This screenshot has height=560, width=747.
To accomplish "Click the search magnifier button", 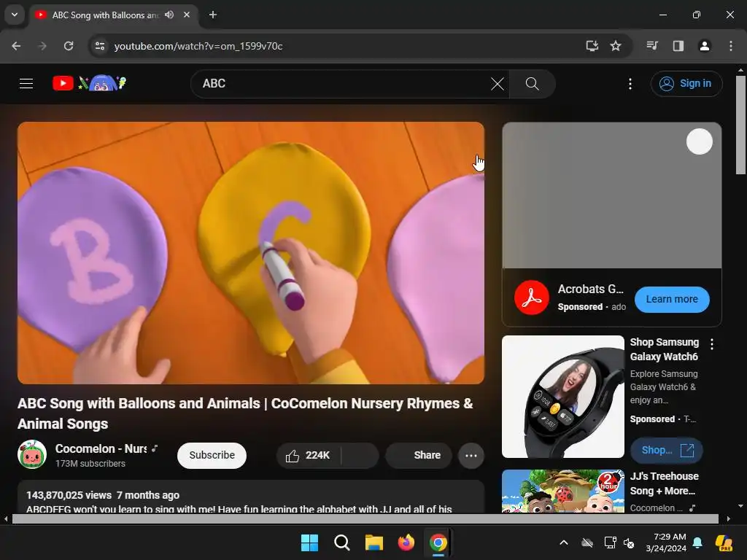I will [x=532, y=85].
